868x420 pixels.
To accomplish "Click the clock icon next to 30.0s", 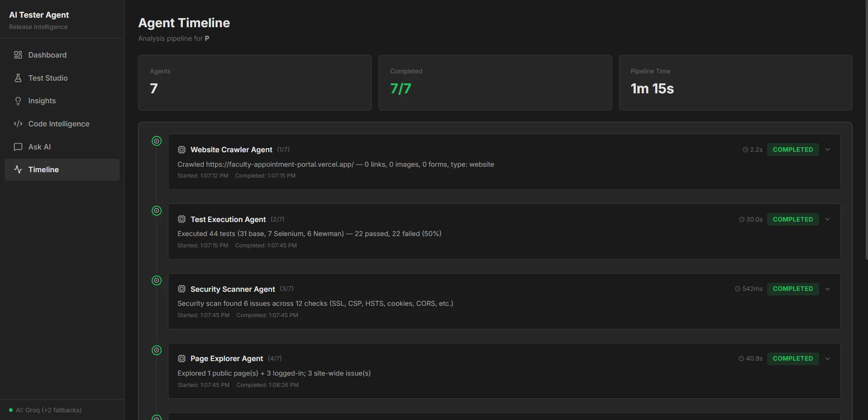I will [x=742, y=219].
